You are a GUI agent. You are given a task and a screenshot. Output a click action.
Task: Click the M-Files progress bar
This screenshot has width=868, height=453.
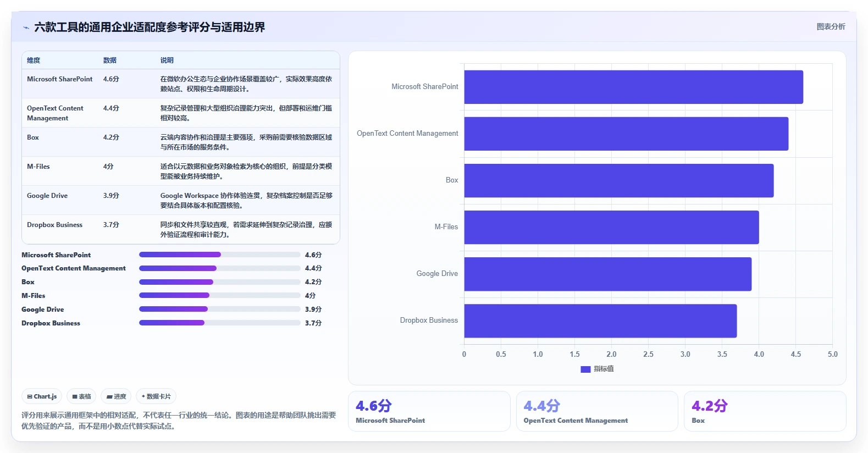[x=220, y=295]
